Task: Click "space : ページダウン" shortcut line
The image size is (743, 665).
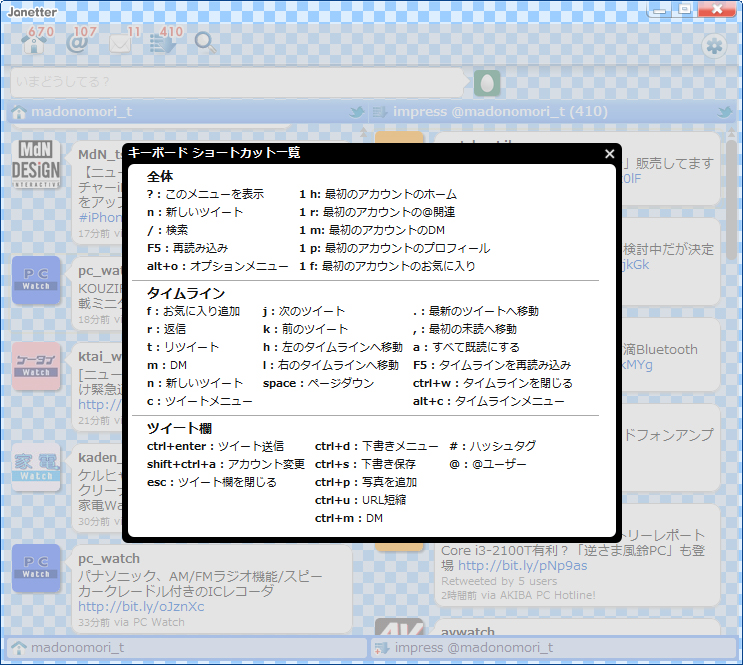Action: (x=318, y=383)
